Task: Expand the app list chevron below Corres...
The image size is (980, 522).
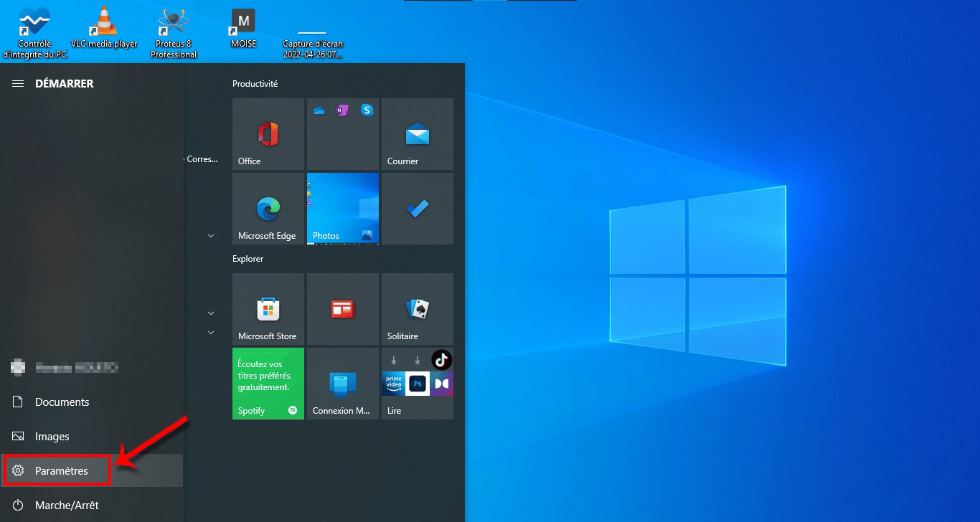Action: click(211, 235)
